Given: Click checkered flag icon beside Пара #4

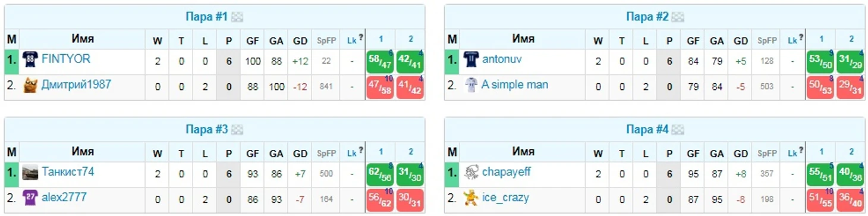Looking at the screenshot, I should click(678, 130).
